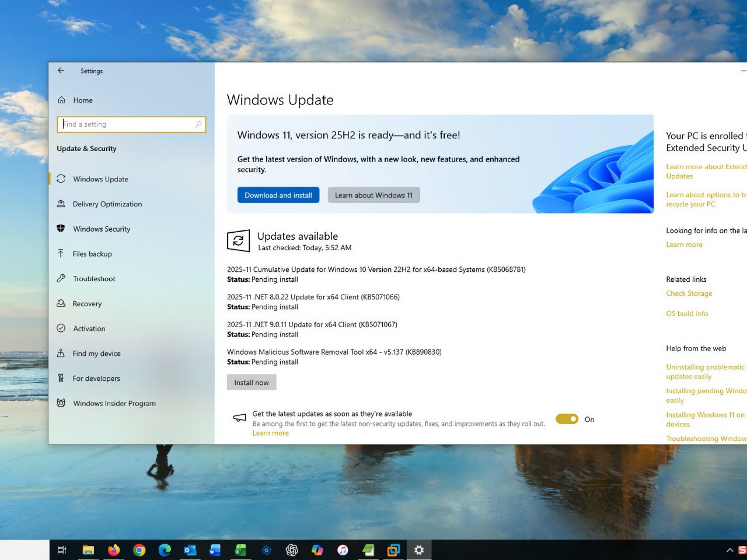Click the megaphone announcement icon
Image resolution: width=747 pixels, height=560 pixels.
[x=239, y=417]
